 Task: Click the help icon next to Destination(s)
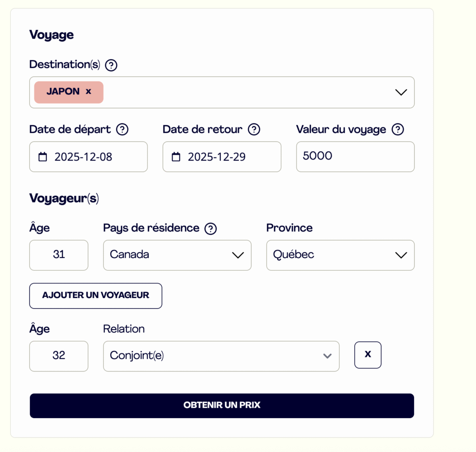click(111, 65)
